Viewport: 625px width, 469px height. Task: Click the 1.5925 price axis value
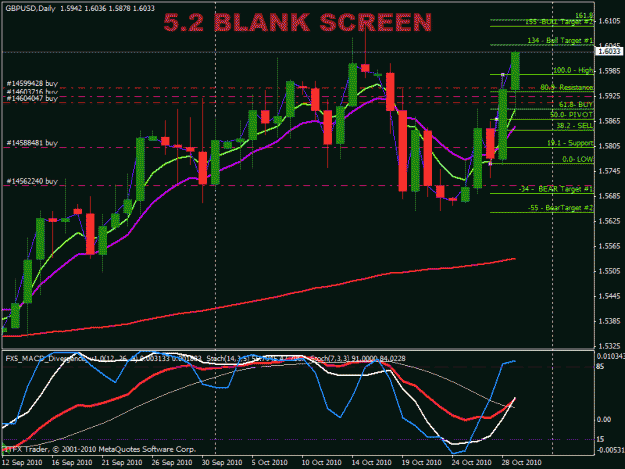(x=609, y=96)
